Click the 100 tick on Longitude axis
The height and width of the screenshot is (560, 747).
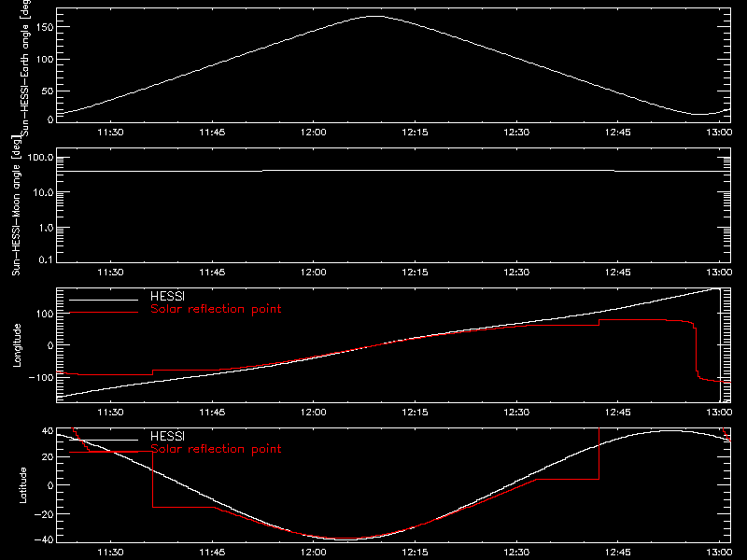pyautogui.click(x=44, y=314)
